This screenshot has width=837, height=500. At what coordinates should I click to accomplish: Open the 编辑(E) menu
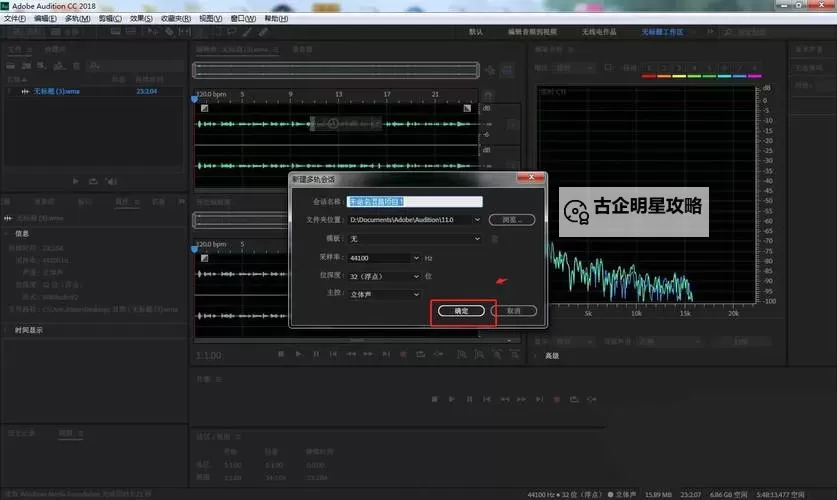click(45, 19)
